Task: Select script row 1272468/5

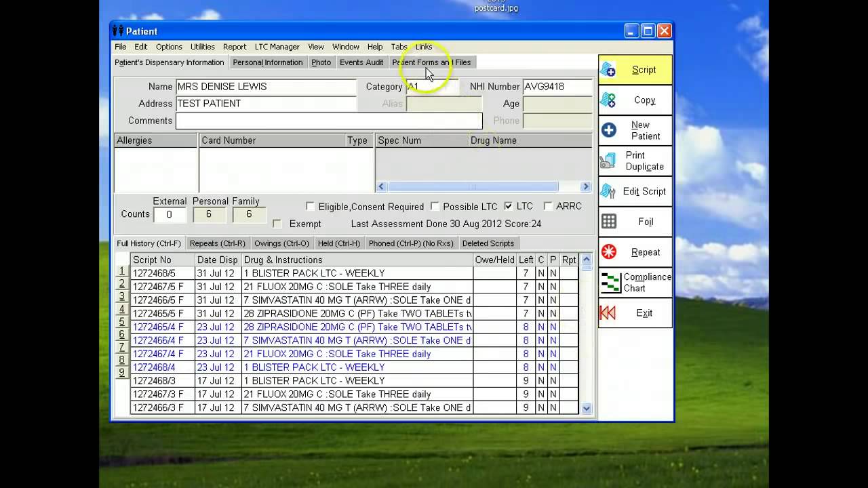Action: (354, 273)
